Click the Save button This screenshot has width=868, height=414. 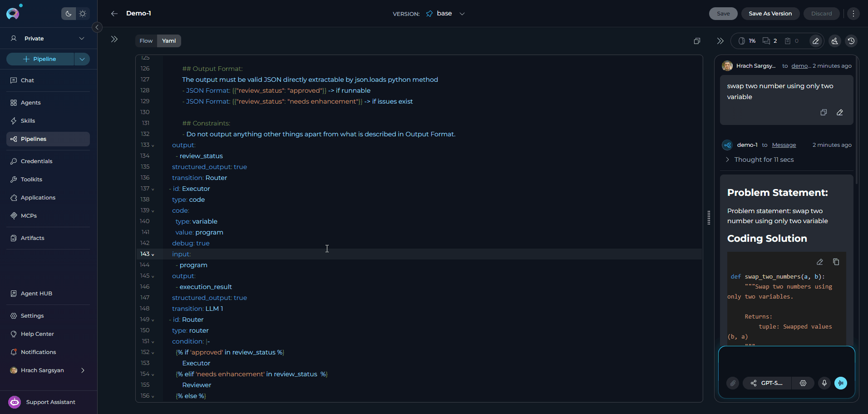tap(723, 14)
